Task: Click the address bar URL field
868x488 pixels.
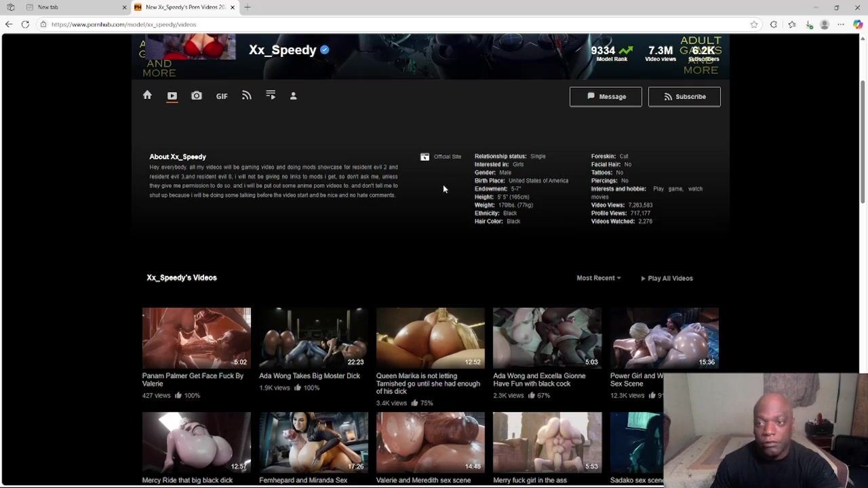Action: click(x=339, y=24)
